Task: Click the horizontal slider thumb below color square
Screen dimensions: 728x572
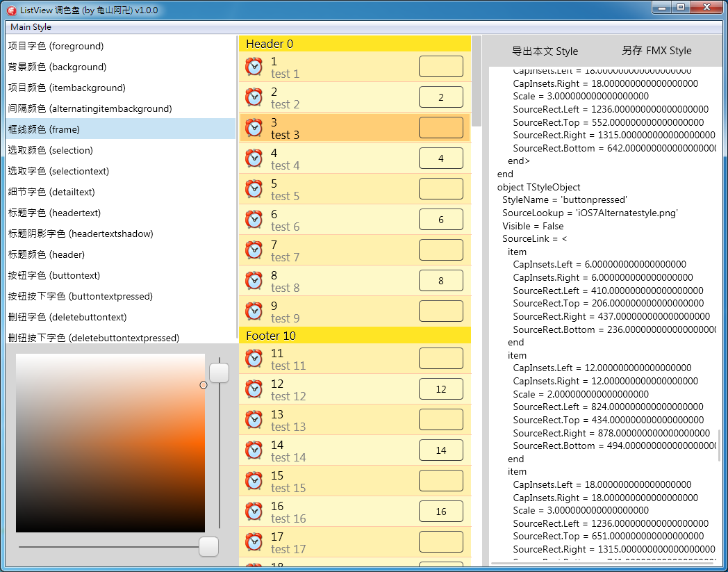Action: point(209,546)
